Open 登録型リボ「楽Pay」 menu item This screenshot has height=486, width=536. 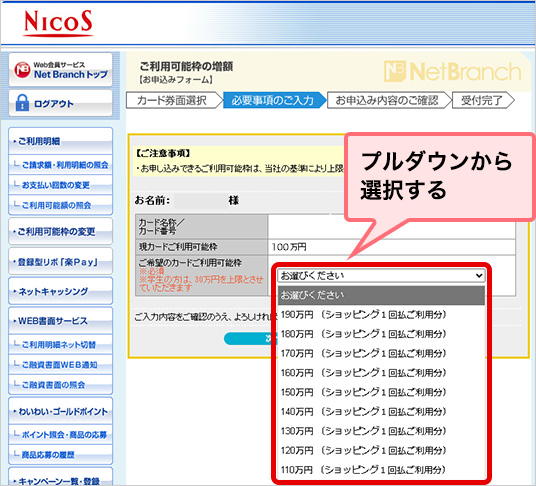click(x=61, y=262)
